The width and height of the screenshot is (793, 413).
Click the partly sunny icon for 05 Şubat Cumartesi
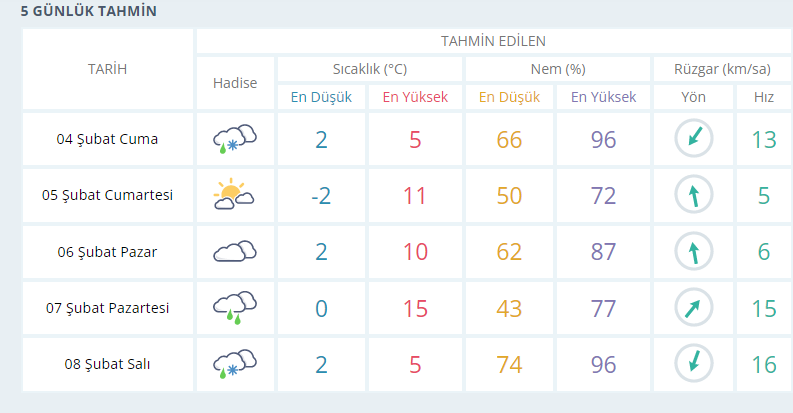click(234, 194)
